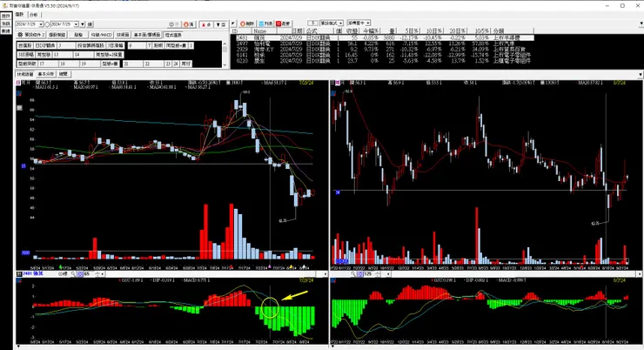Click the up arrow of strategy list scrollbar
644x350 pixels.
click(225, 44)
